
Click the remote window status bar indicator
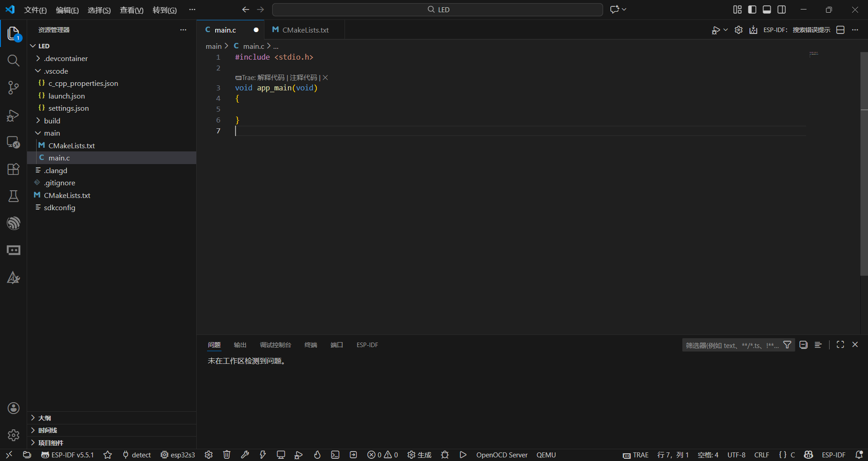coord(9,455)
